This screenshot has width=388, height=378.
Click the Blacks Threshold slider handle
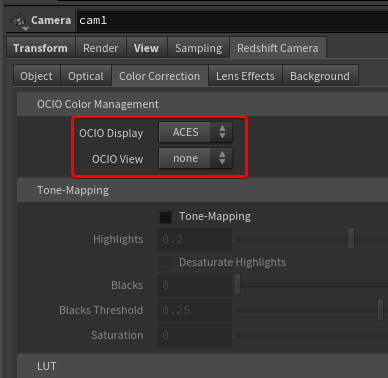tap(380, 310)
